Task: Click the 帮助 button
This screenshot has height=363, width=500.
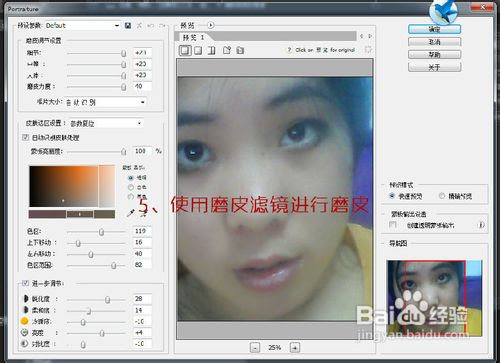Action: [435, 55]
